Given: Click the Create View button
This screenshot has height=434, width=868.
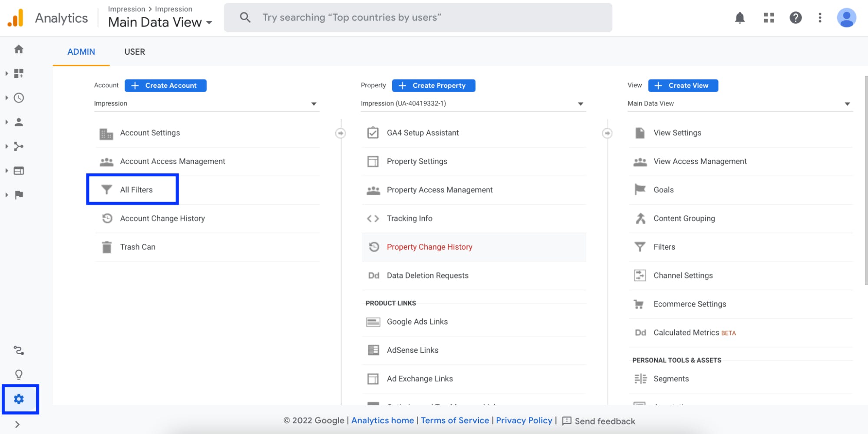Looking at the screenshot, I should click(683, 86).
